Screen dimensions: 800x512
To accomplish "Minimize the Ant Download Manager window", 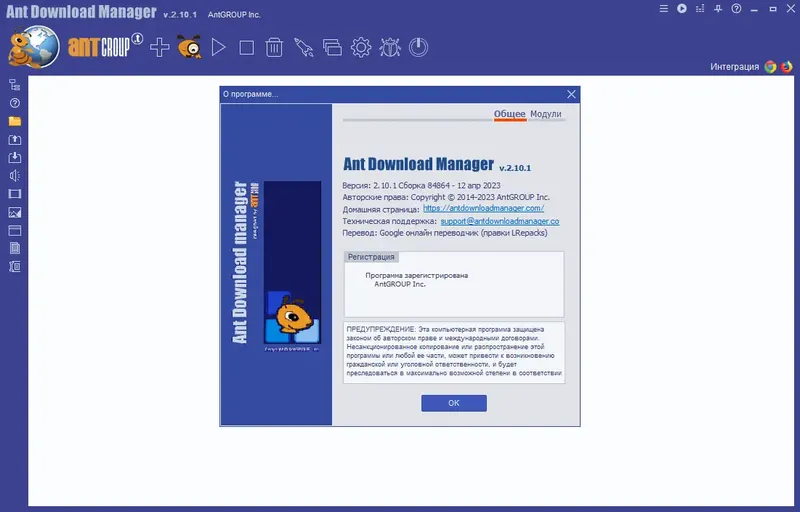I will (755, 9).
